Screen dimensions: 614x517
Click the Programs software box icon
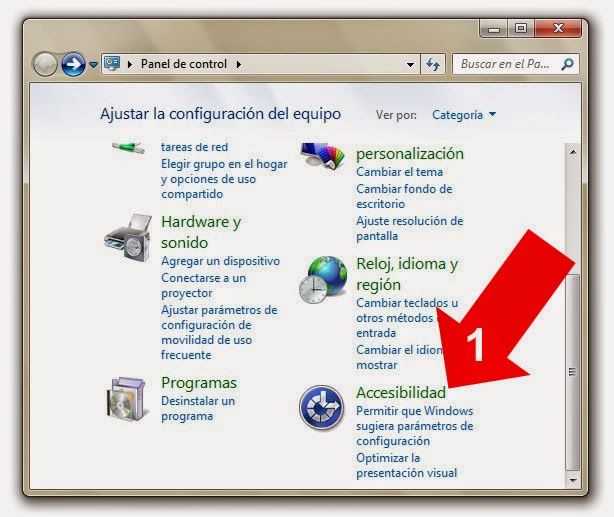point(127,399)
